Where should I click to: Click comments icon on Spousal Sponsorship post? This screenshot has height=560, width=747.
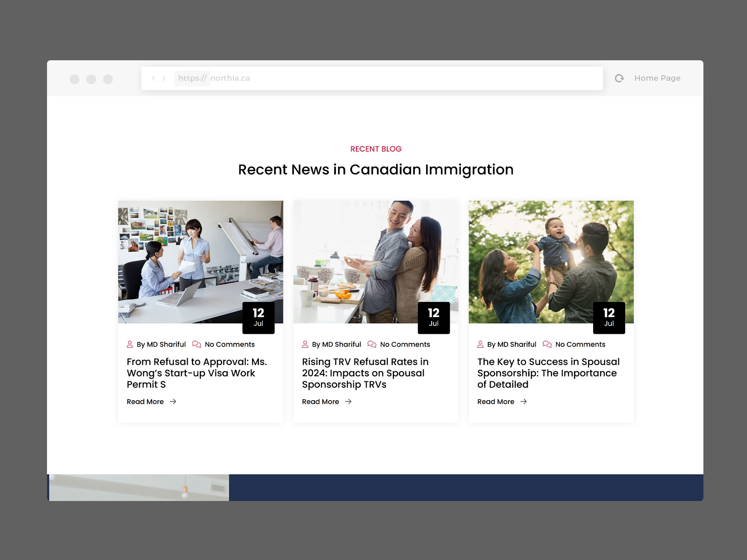(547, 344)
